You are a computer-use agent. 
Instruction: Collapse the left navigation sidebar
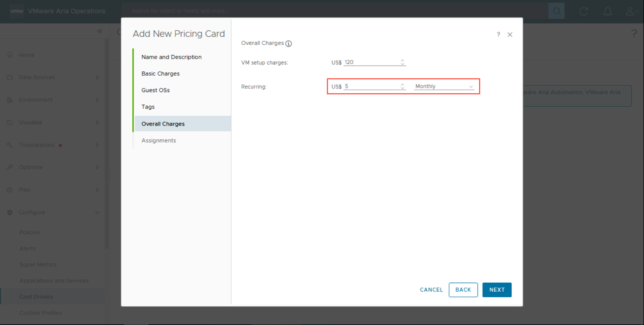point(100,31)
